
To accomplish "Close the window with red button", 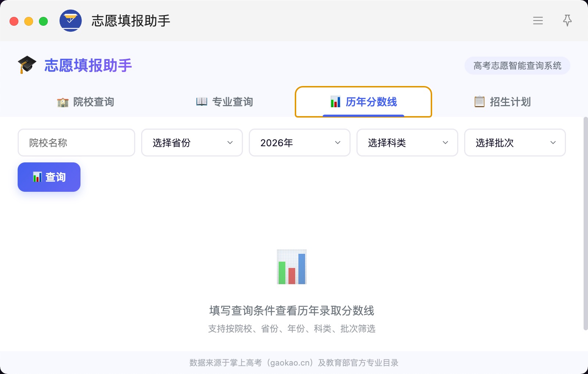I will pyautogui.click(x=14, y=21).
